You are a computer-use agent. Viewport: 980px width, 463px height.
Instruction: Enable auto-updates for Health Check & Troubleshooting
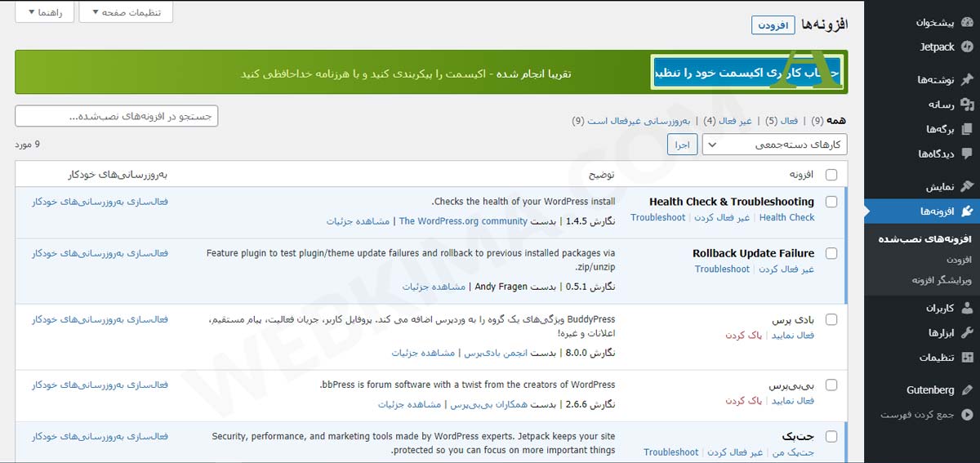[100, 202]
